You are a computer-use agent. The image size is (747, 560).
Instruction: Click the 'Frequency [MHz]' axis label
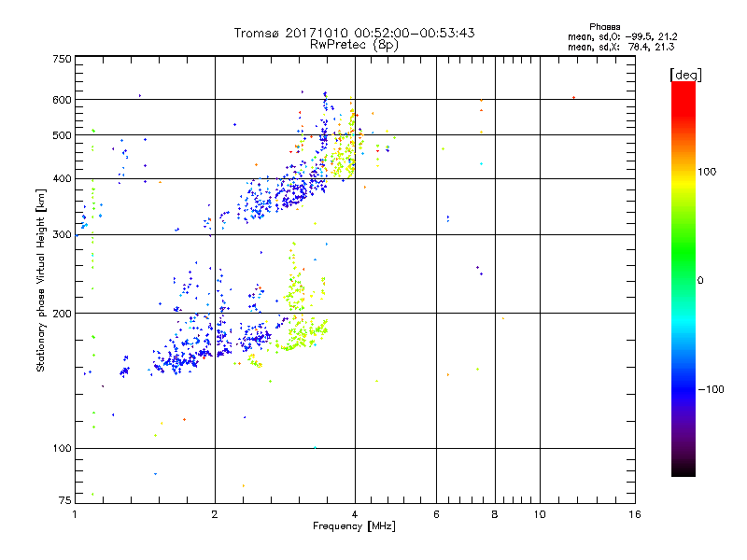coord(354,526)
